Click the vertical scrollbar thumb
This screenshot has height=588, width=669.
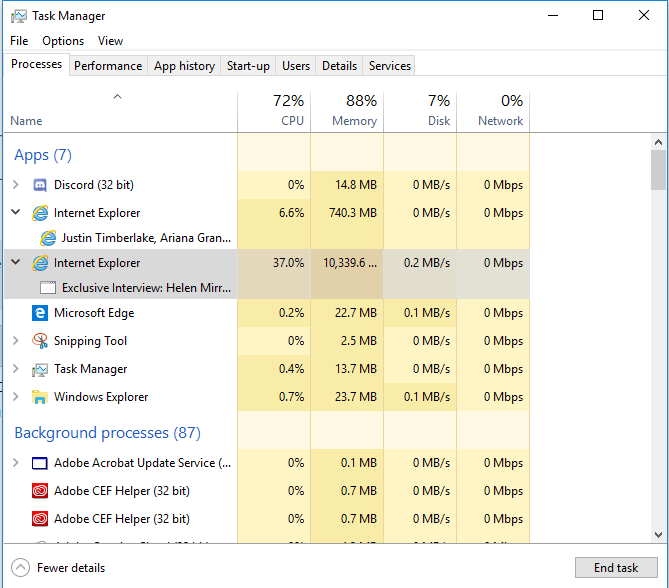[658, 170]
